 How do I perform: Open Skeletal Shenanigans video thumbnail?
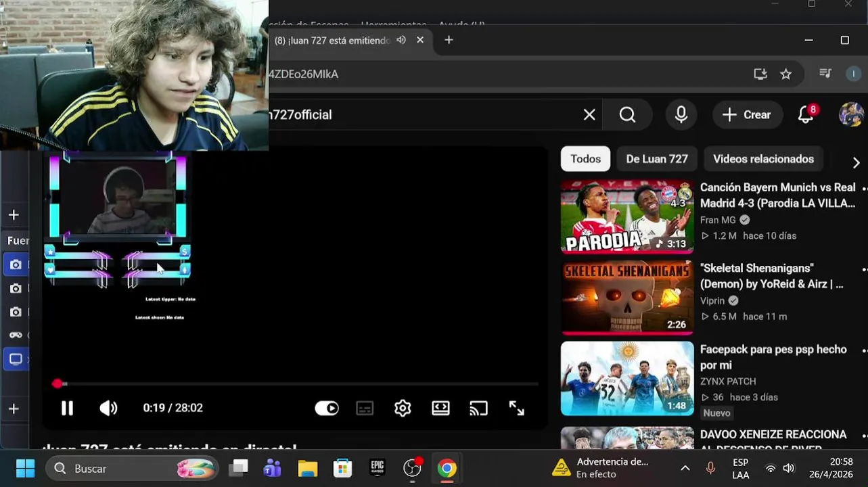click(x=627, y=298)
